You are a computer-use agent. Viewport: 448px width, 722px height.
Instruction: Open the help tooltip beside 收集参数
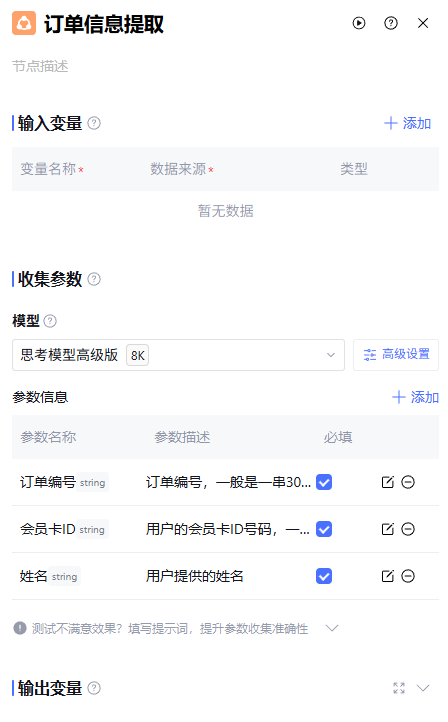(94, 279)
